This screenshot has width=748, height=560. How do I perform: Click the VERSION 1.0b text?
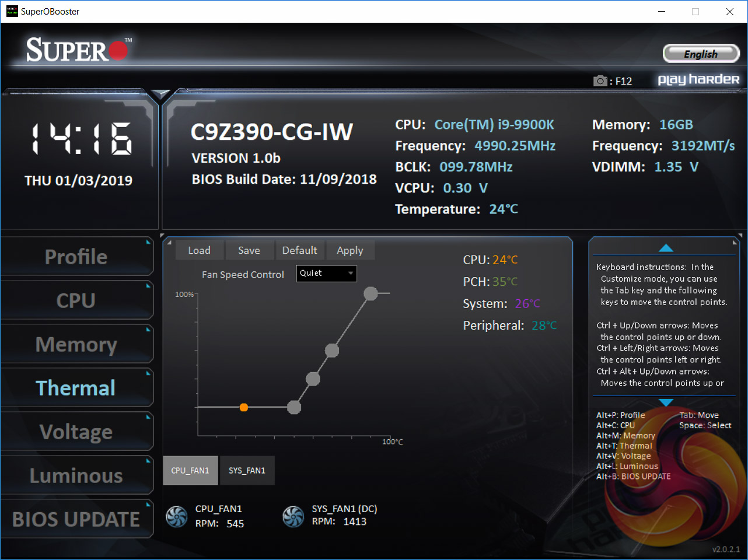pyautogui.click(x=236, y=158)
